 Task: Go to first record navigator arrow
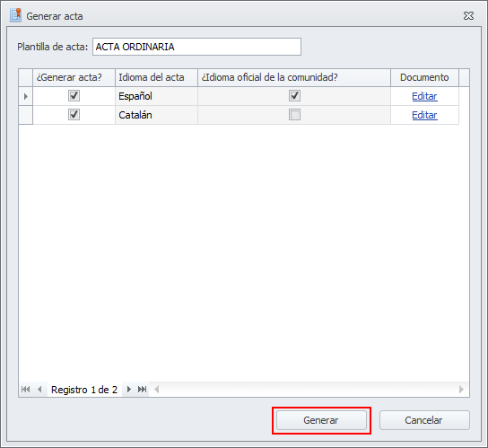point(25,389)
